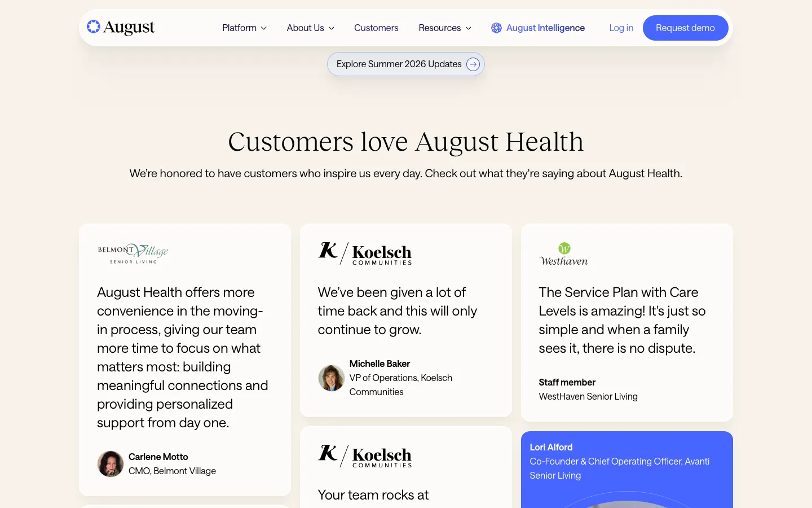Image resolution: width=812 pixels, height=508 pixels.
Task: Click the Koelsch Communities logo in Michelle Baker's card
Action: 365,253
